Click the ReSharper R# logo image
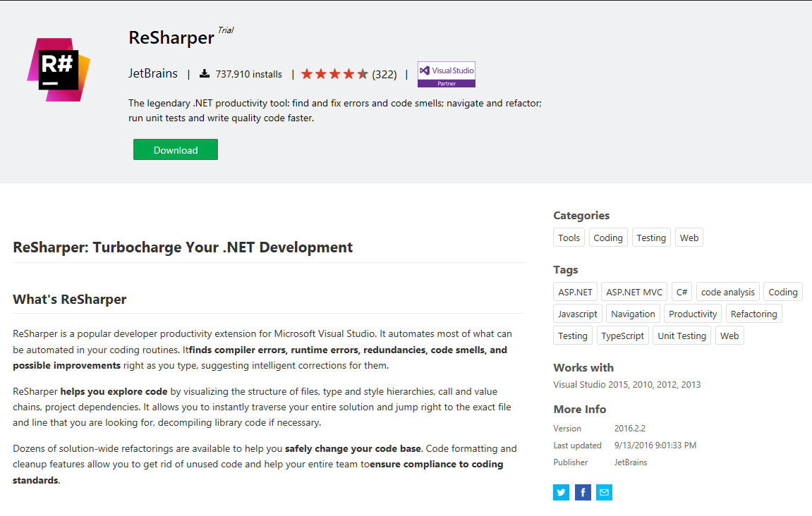The width and height of the screenshot is (812, 516). (59, 69)
